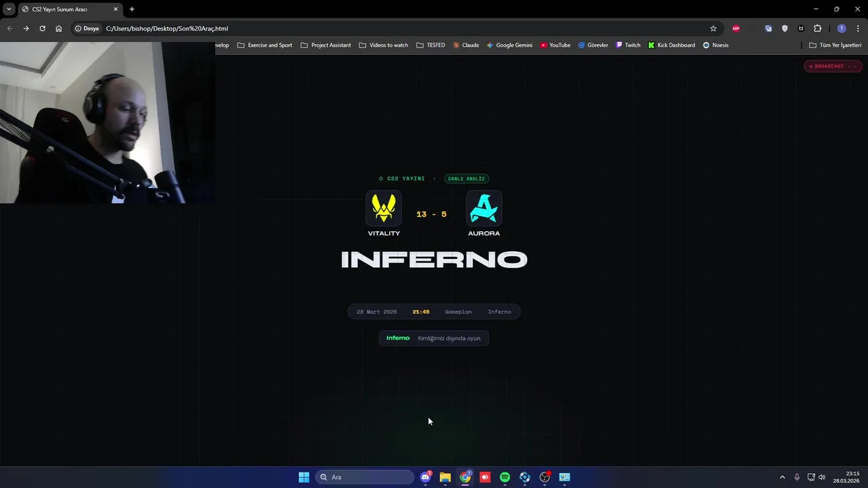Viewport: 868px width, 488px height.
Task: Click the green Inferno tag chip
Action: 398,338
